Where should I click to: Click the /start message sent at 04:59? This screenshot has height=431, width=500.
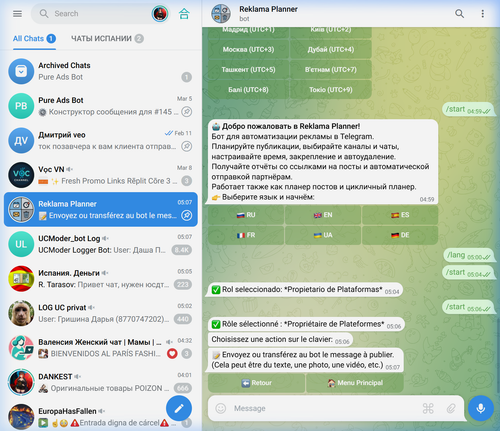468,110
